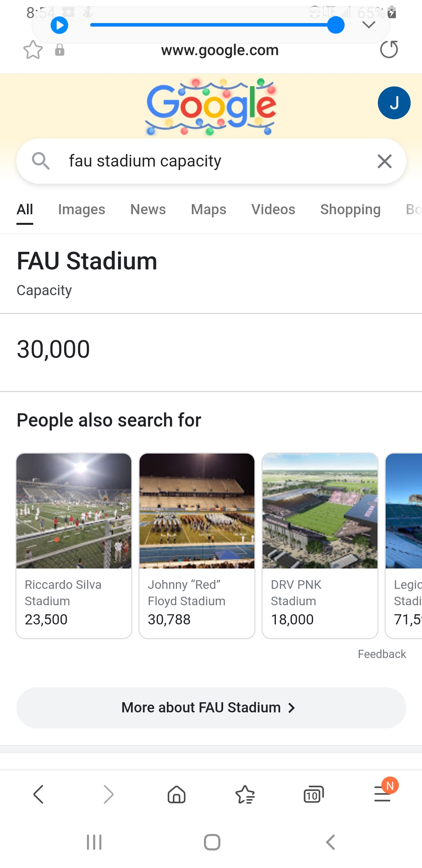Tap the bookmark star in address bar
This screenshot has width=422, height=868.
click(x=33, y=50)
